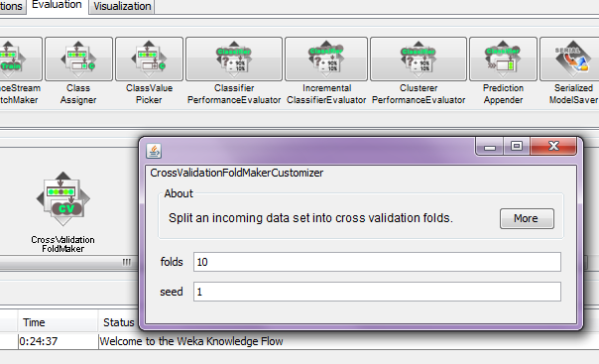Click into the folds text field

pos(377,262)
